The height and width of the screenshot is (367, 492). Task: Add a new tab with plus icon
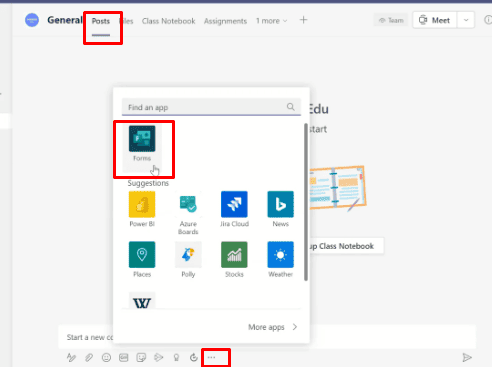point(303,20)
